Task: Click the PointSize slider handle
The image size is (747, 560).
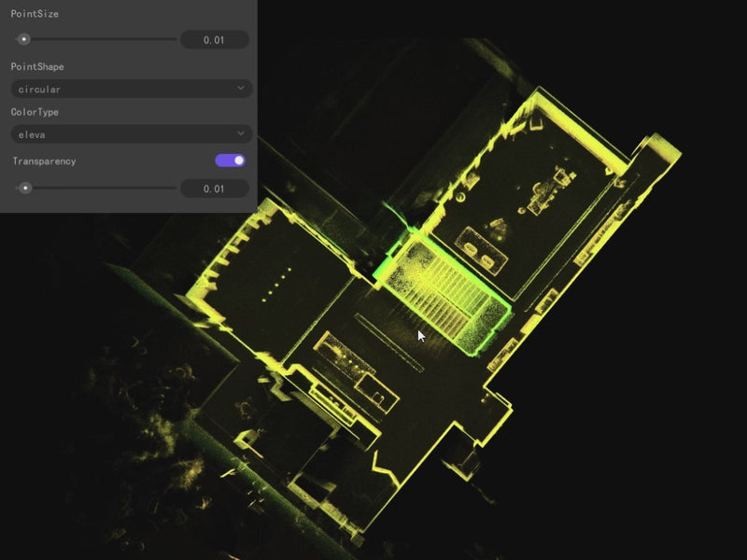Action: coord(24,39)
